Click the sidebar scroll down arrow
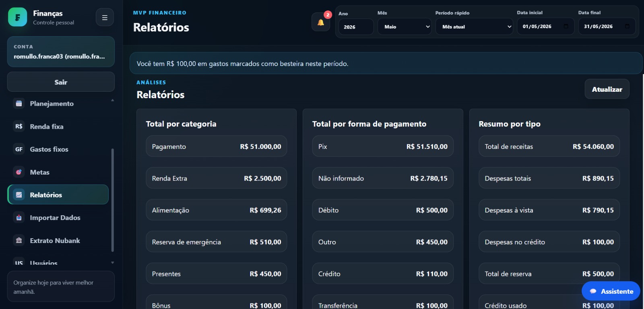644x309 pixels. (x=113, y=263)
